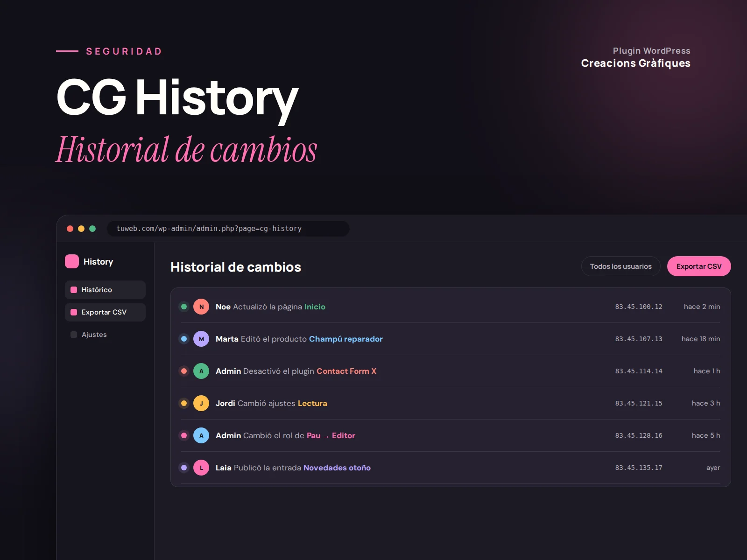The height and width of the screenshot is (560, 747).
Task: Click Laia's avatar icon
Action: point(201,468)
